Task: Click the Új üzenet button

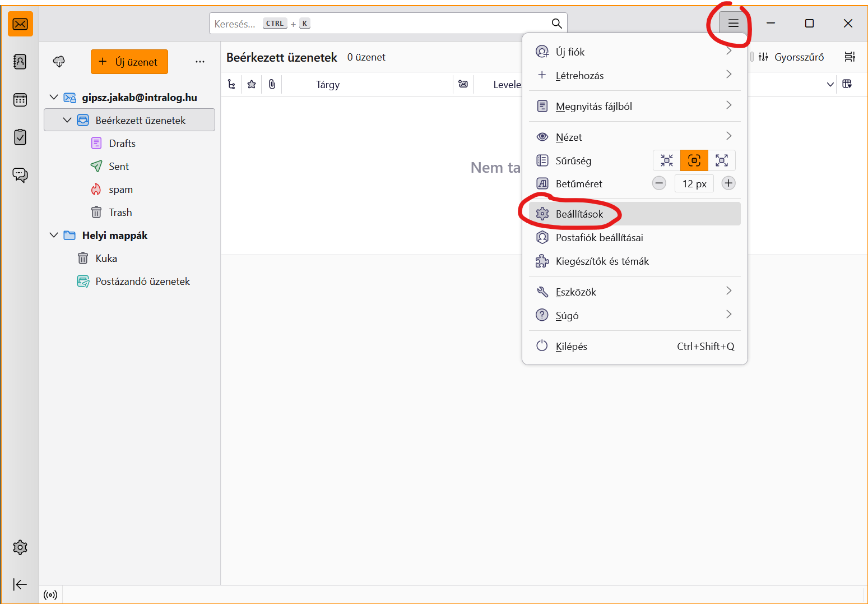Action: point(129,62)
